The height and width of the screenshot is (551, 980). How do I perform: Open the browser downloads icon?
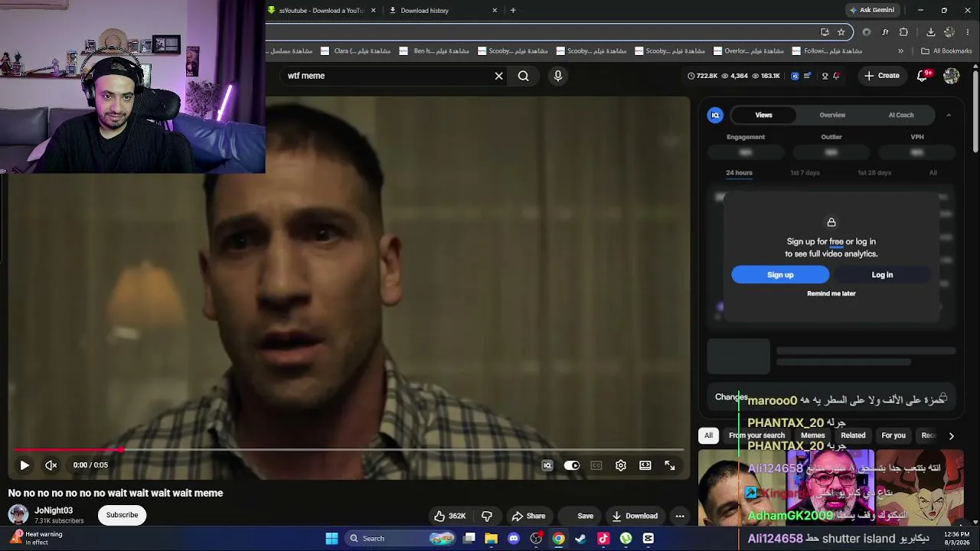click(930, 32)
